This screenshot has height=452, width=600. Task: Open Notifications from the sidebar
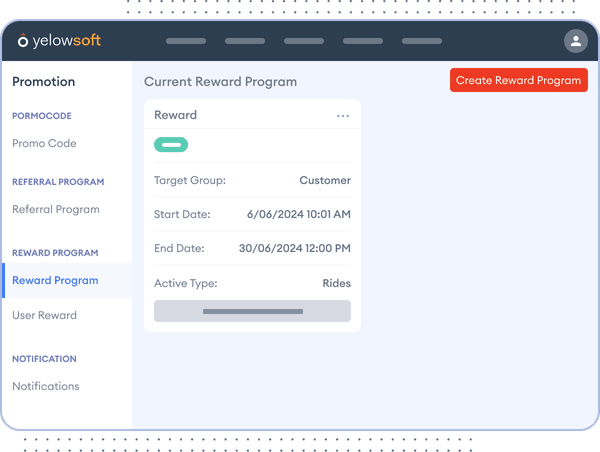[x=46, y=387]
